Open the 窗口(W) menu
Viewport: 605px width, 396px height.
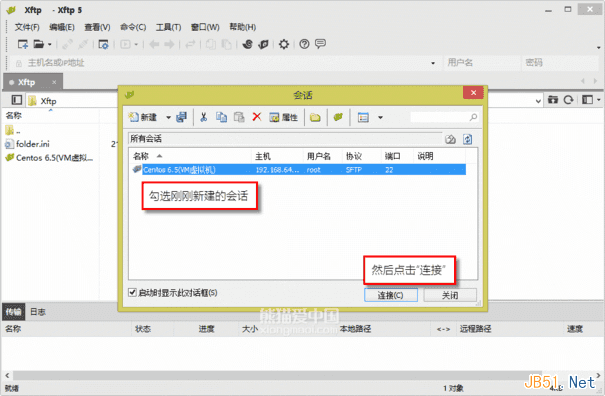[205, 27]
